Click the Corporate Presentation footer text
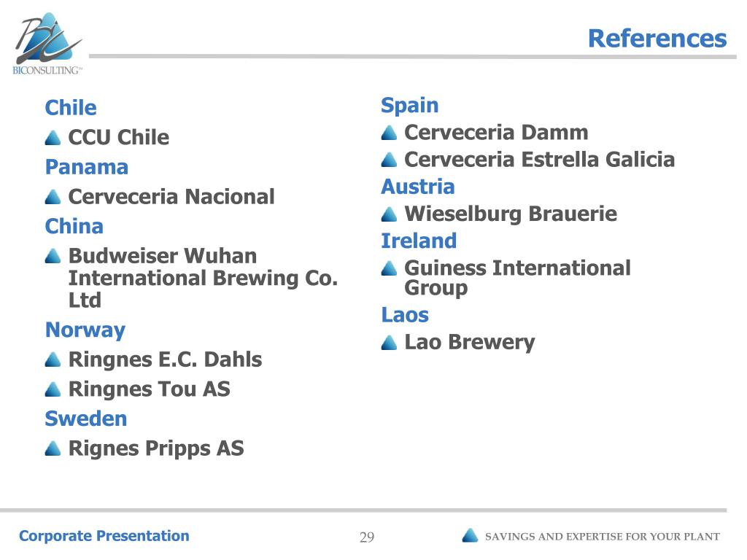The height and width of the screenshot is (560, 747). [x=104, y=536]
